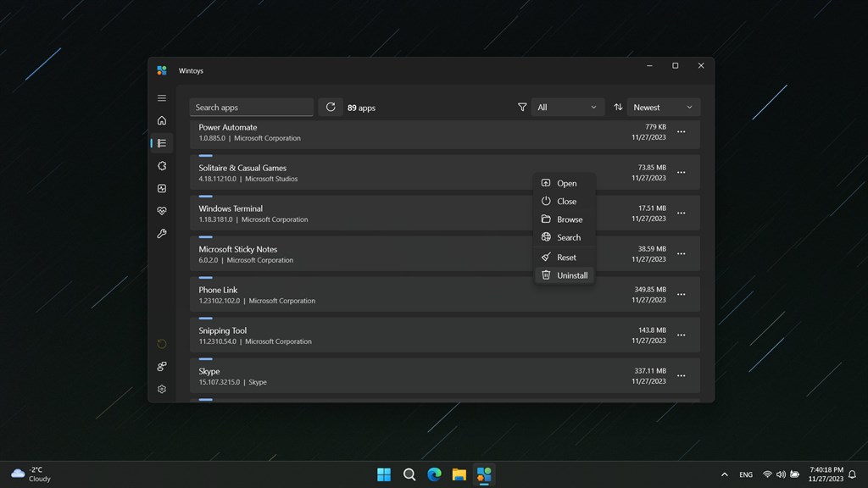Open more options for Power Automate
Viewport: 868px width, 488px height.
coord(682,131)
